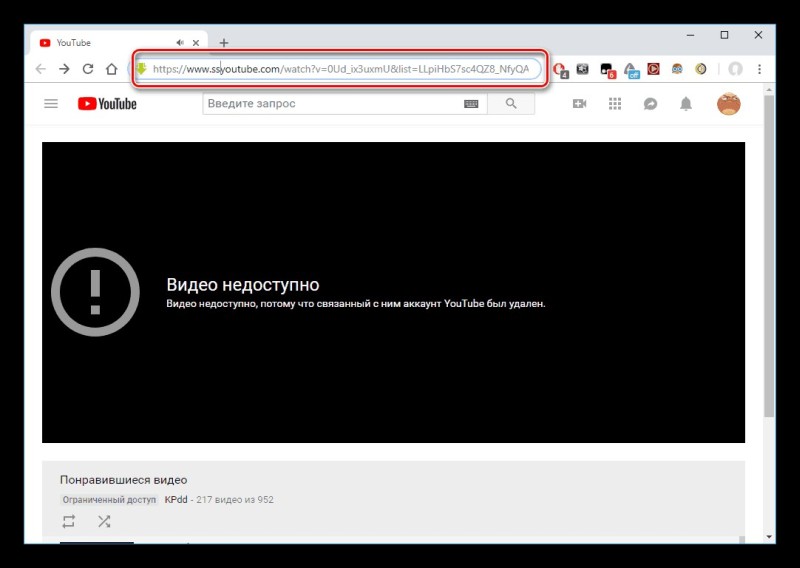Click the search magnifier button
The height and width of the screenshot is (568, 800).
click(511, 104)
